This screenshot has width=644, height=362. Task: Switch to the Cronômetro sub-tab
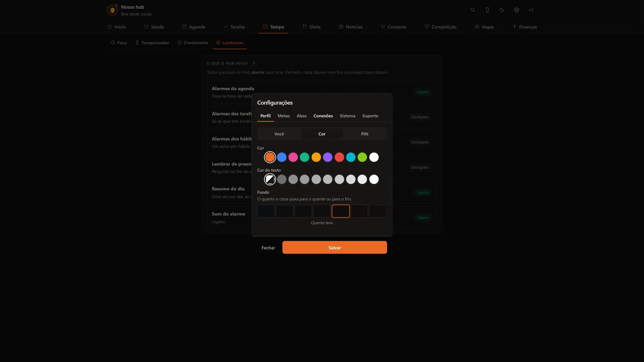pyautogui.click(x=192, y=43)
